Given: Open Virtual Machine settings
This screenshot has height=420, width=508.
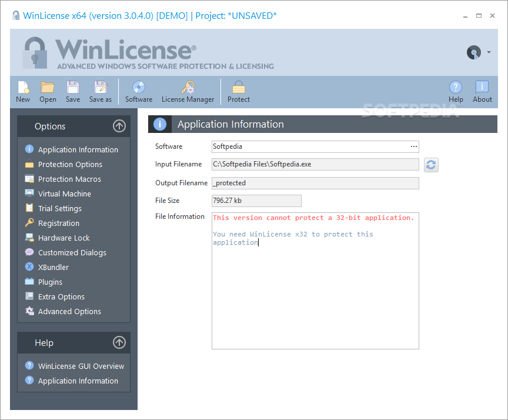Looking at the screenshot, I should [65, 194].
